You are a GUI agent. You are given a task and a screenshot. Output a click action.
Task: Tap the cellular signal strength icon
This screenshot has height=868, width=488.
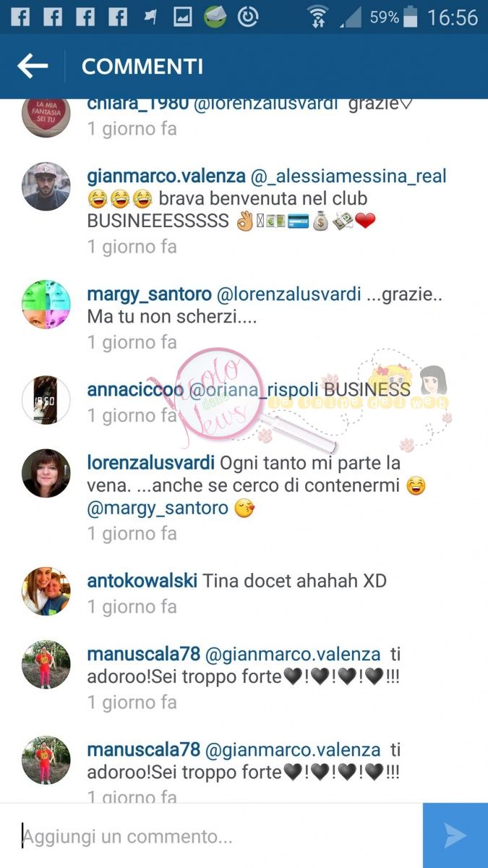coord(351,17)
